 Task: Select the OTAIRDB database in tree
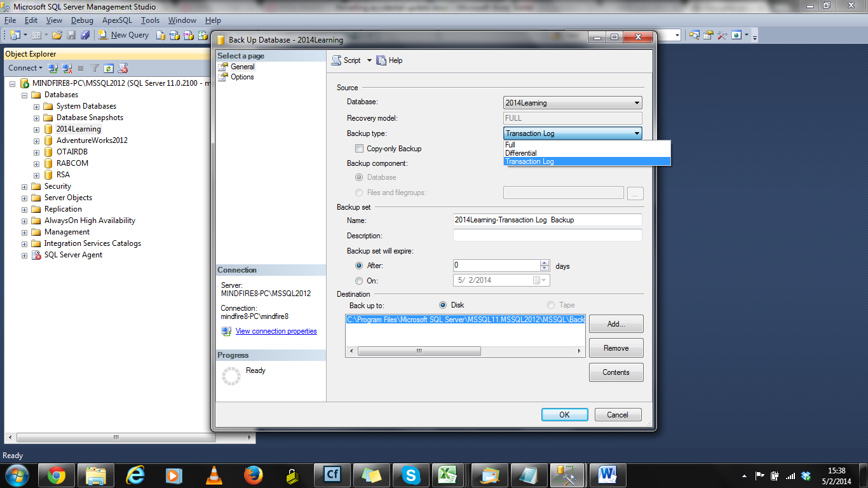[72, 152]
